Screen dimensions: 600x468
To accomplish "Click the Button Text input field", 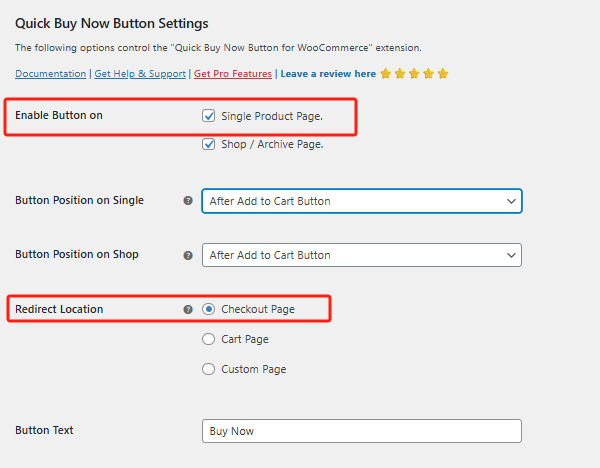I will coord(361,431).
